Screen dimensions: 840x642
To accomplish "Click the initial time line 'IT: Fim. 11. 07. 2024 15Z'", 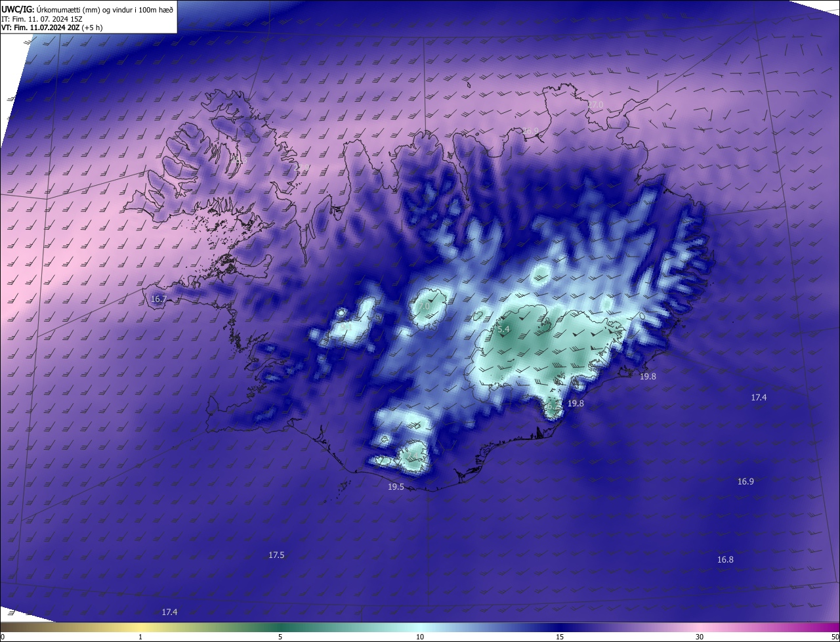I will (41, 19).
